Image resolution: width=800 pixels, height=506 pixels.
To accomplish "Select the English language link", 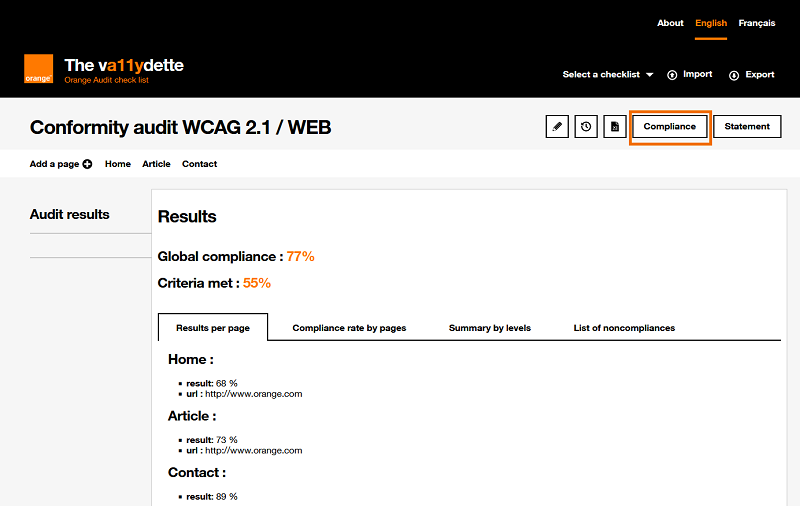I will [711, 23].
